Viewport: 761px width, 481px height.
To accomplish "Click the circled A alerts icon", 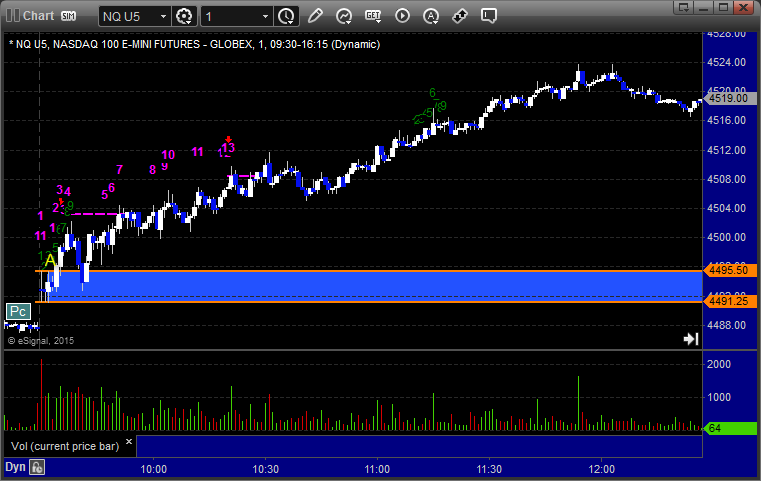I will tap(431, 16).
